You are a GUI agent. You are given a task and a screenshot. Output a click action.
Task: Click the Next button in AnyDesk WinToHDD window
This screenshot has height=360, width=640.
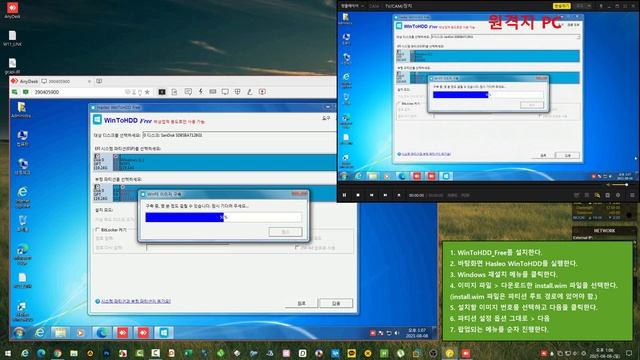coord(336,303)
